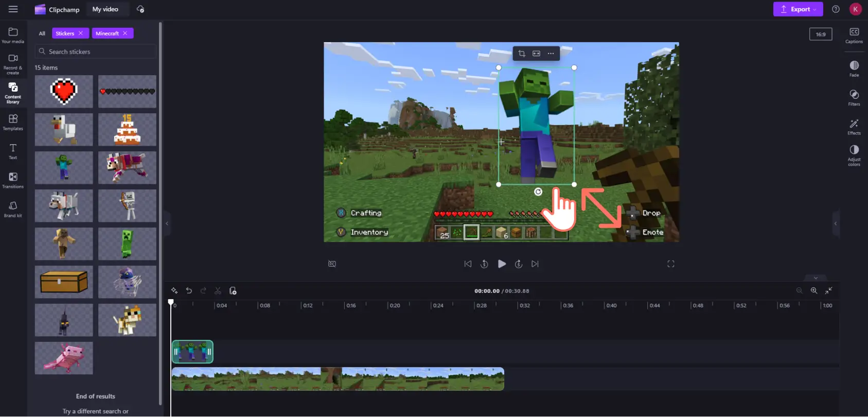Zoom in the timeline
The height and width of the screenshot is (417, 868).
814,290
